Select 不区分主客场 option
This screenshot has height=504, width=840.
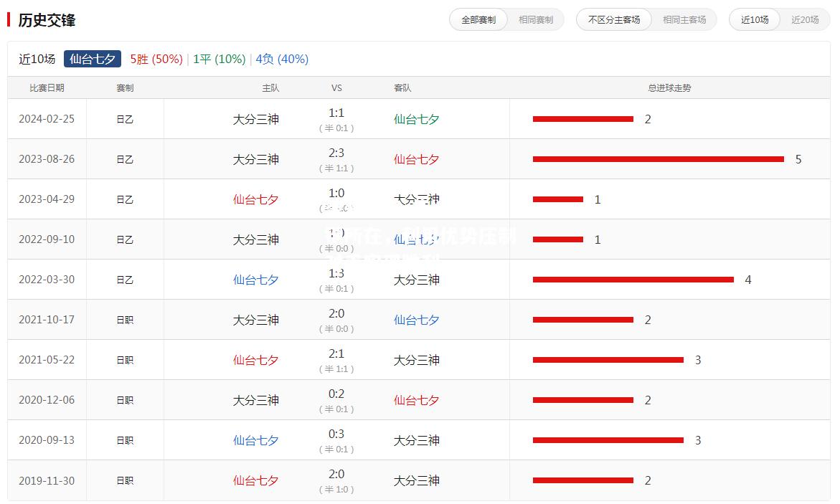(614, 20)
